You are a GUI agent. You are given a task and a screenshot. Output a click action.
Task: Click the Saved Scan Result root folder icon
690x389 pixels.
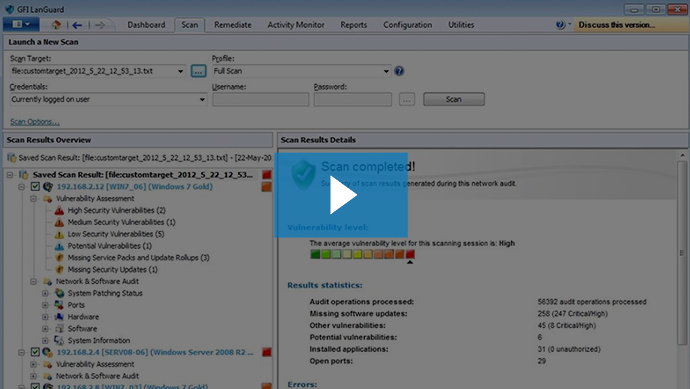(24, 175)
